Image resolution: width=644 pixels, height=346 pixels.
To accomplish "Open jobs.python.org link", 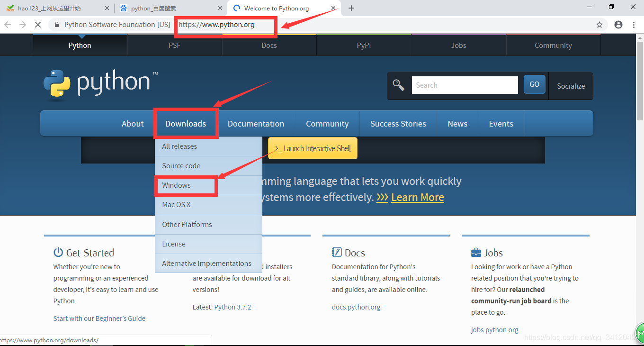I will pyautogui.click(x=495, y=330).
